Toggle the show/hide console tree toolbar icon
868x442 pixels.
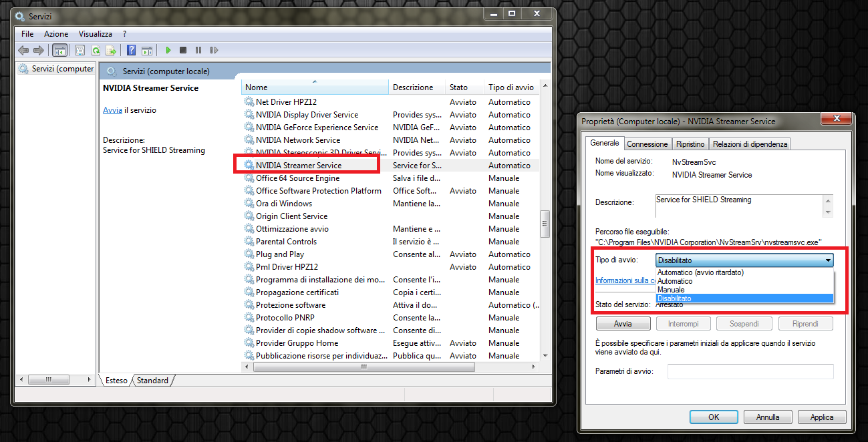coord(59,50)
